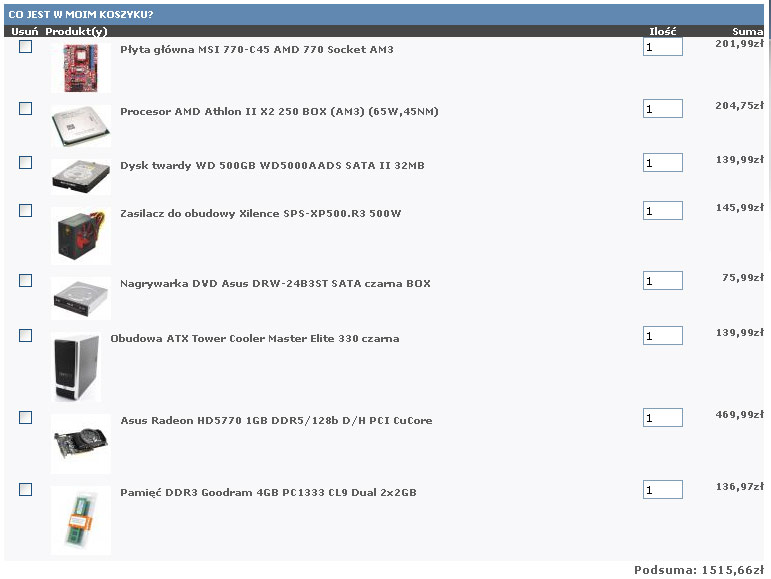
Task: Click the CO JEST W MOIM KOSZYKU? heading
Action: coord(81,15)
